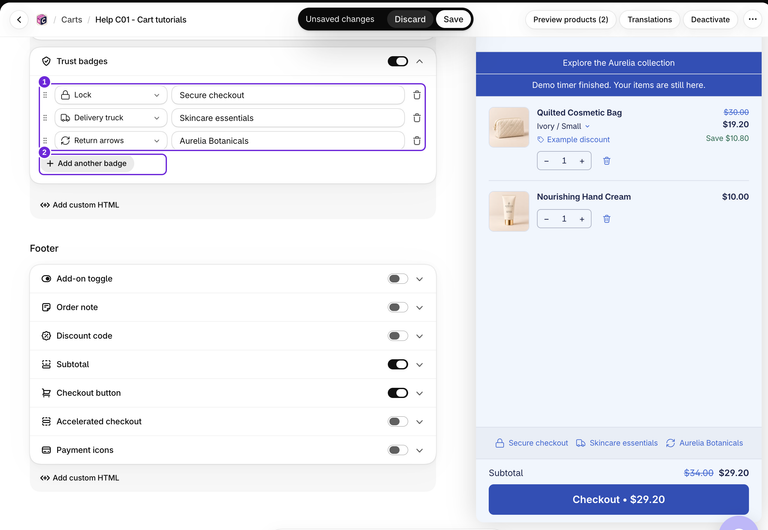The width and height of the screenshot is (768, 530).
Task: Decrease Quilted Cosmetic Bag quantity
Action: [547, 161]
